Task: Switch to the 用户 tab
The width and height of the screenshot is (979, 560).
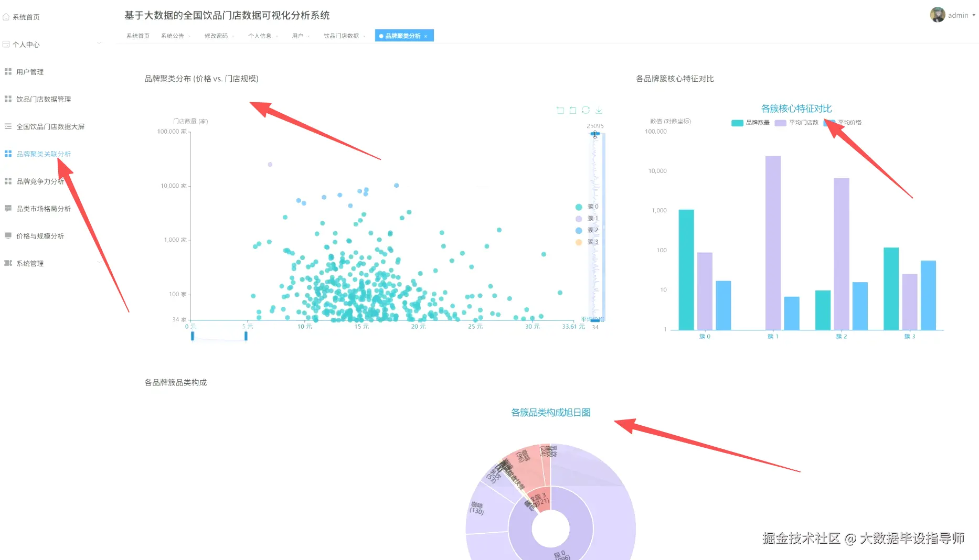Action: (x=297, y=36)
